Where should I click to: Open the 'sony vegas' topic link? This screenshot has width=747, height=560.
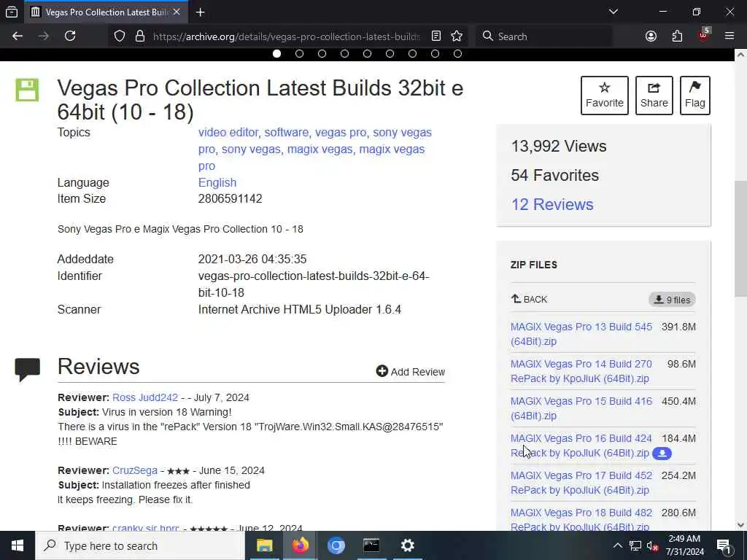click(251, 149)
